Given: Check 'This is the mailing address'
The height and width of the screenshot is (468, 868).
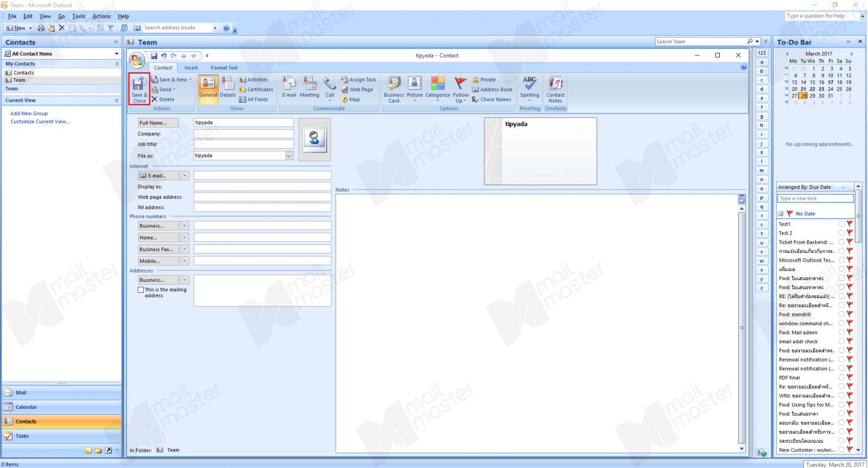Looking at the screenshot, I should pos(141,290).
